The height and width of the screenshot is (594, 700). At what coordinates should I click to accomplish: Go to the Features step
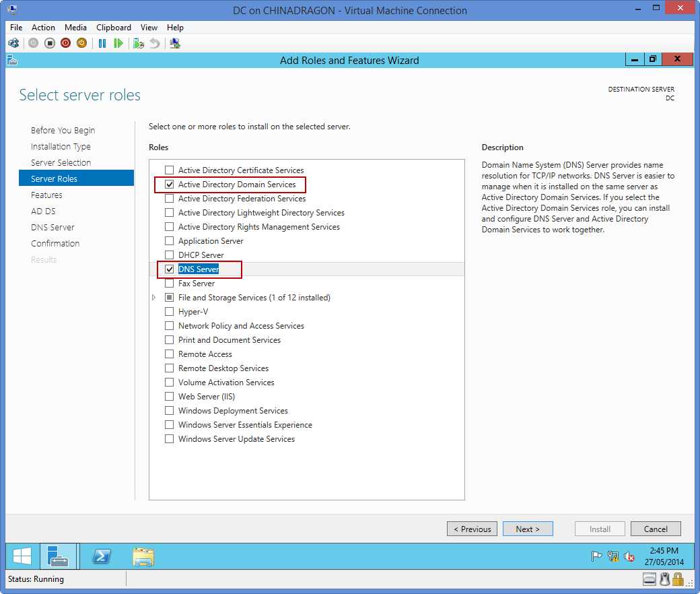pyautogui.click(x=46, y=195)
